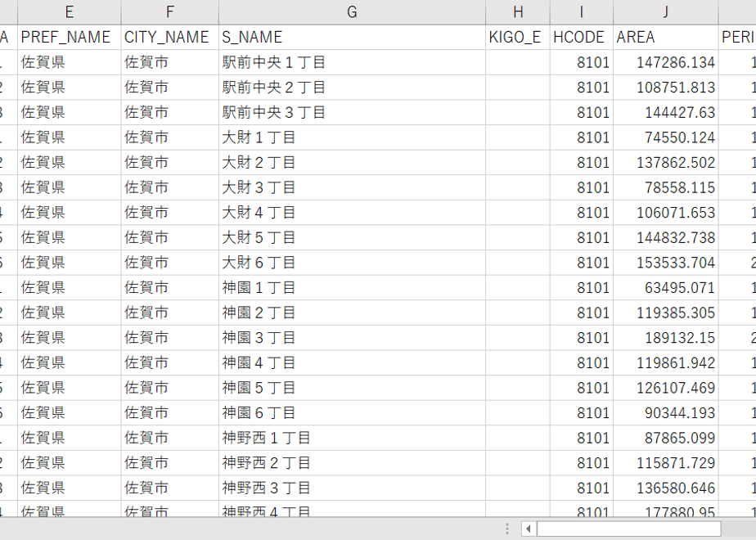Select cell 神園６丁目
Screen dimensions: 756x540
352,413
